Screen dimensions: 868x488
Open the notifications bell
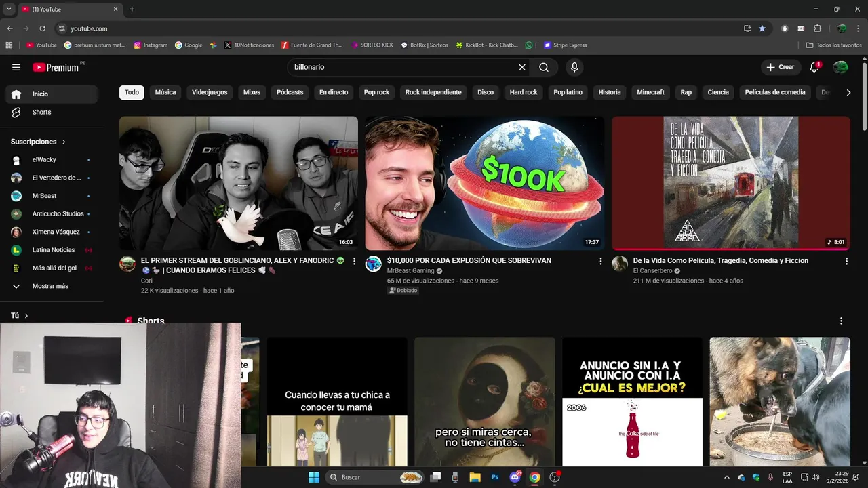tap(815, 67)
